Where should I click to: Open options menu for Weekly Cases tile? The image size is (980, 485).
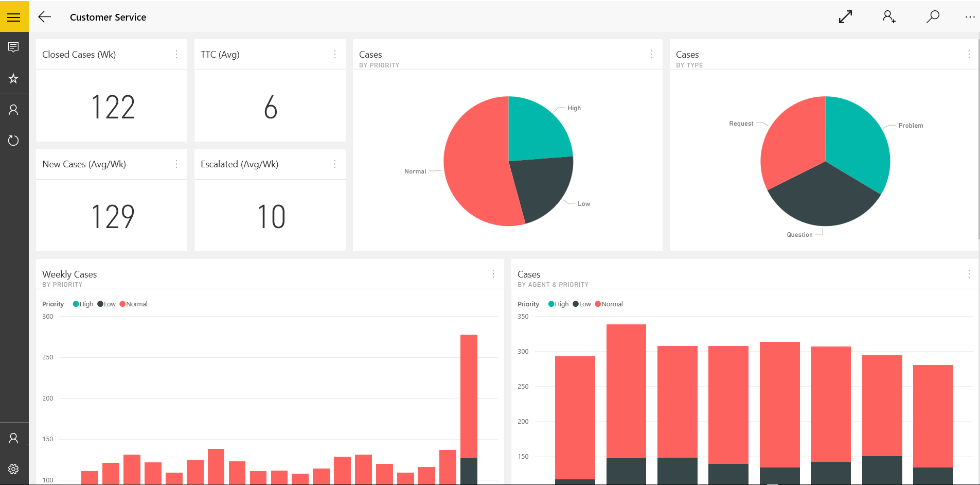(493, 274)
